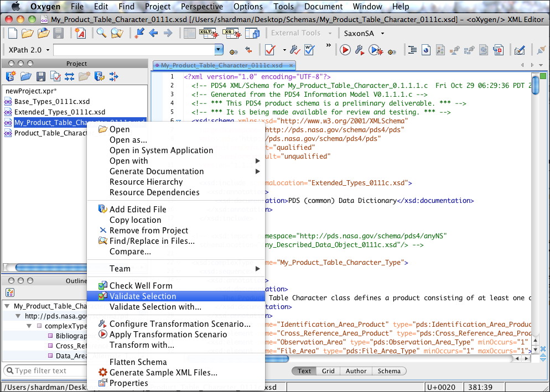Viewport: 550px width, 392px height.
Task: Open the Apple menu
Action: point(16,6)
